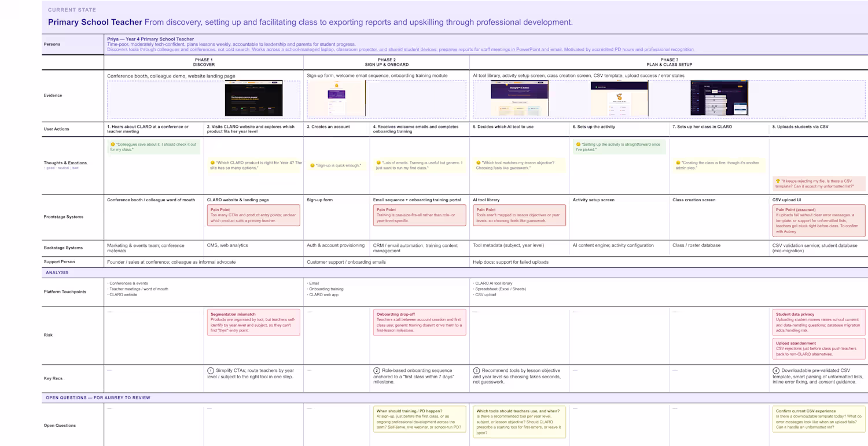868x446 pixels.
Task: Click the "Auth & account provisioning" backstage cell
Action: tap(336, 245)
